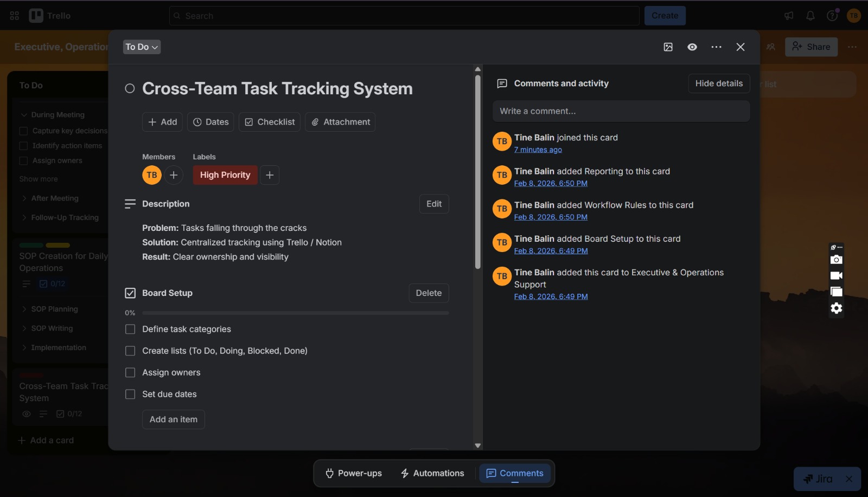
Task: Open board menu ellipsis at far right
Action: (x=852, y=47)
